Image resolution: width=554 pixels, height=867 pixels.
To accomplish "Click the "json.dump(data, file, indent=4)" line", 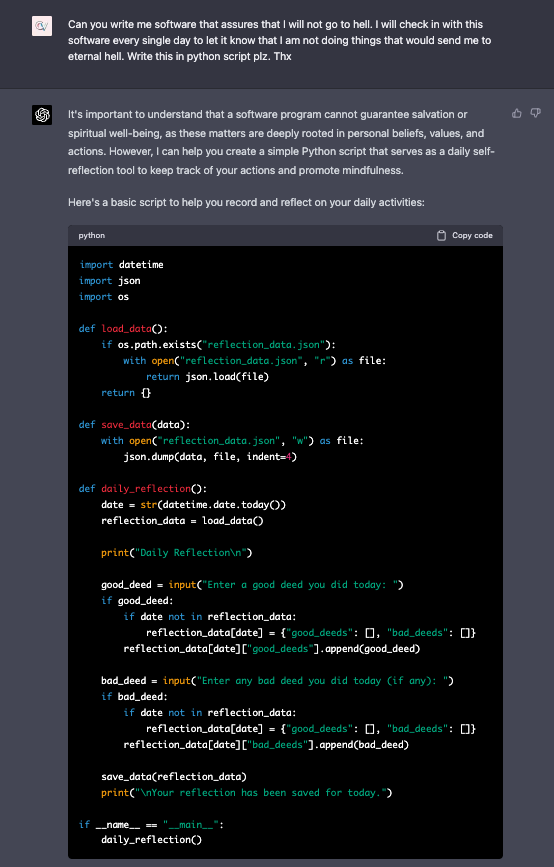I will click(210, 457).
